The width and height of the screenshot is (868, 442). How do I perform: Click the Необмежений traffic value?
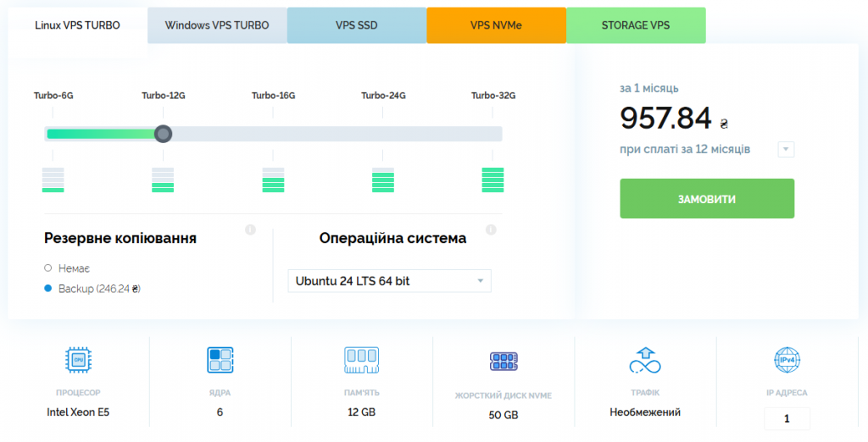point(645,412)
